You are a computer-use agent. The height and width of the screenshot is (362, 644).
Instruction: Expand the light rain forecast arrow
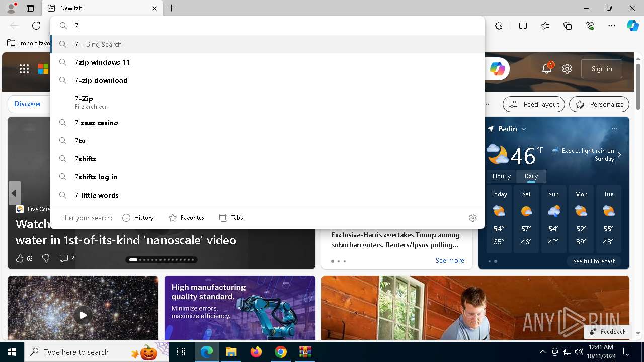[619, 155]
